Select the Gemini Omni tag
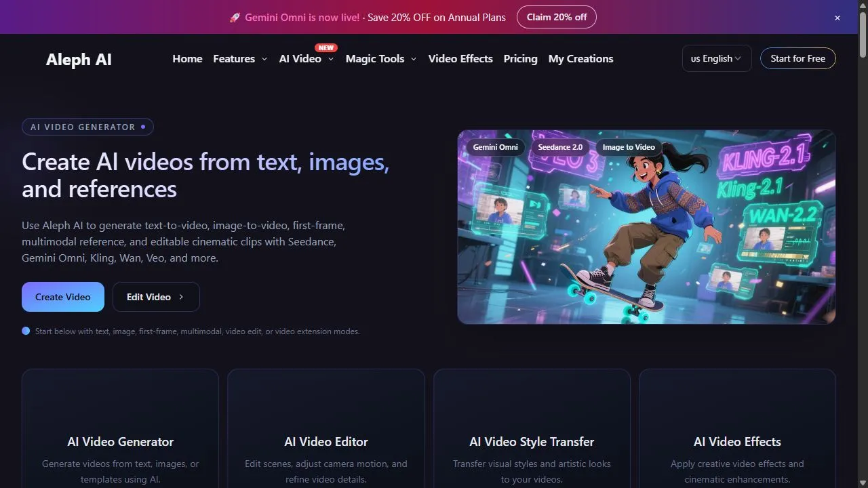 point(495,147)
